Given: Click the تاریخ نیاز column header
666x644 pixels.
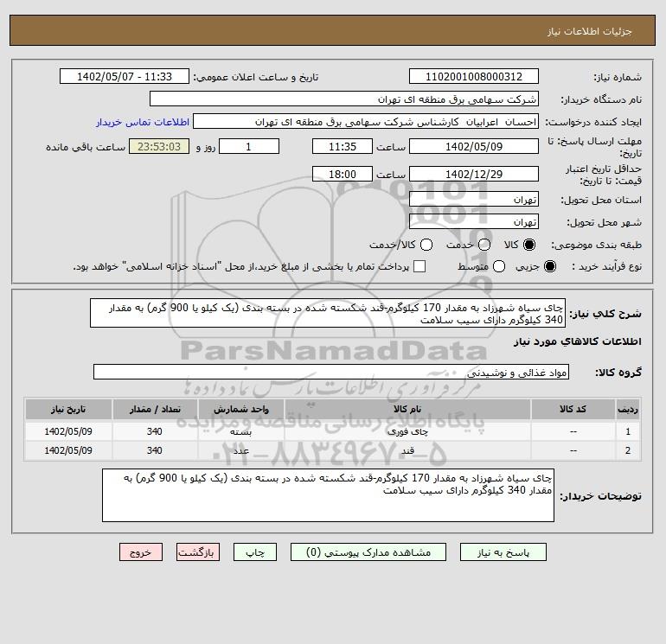Looking at the screenshot, I should (68, 409).
